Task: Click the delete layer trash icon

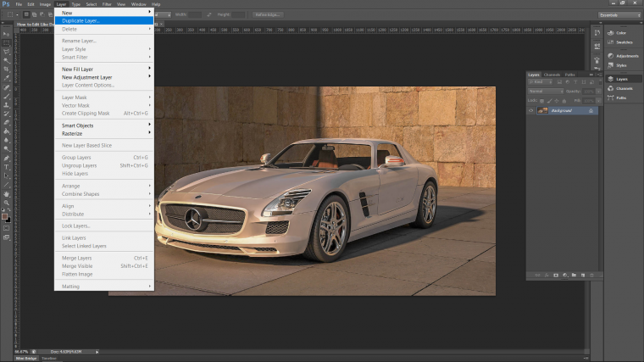Action: pyautogui.click(x=591, y=276)
